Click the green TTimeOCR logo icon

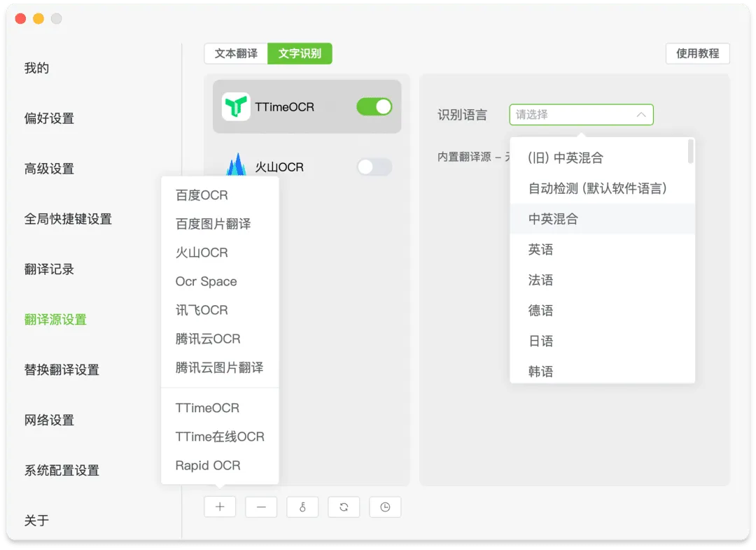[x=236, y=107]
